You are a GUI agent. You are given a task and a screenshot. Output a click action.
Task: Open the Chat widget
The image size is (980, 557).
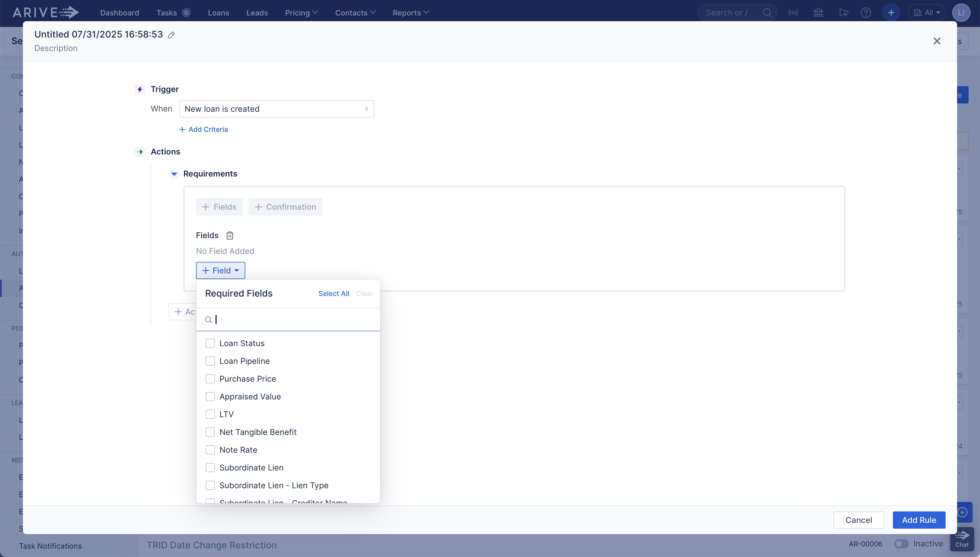tap(963, 540)
